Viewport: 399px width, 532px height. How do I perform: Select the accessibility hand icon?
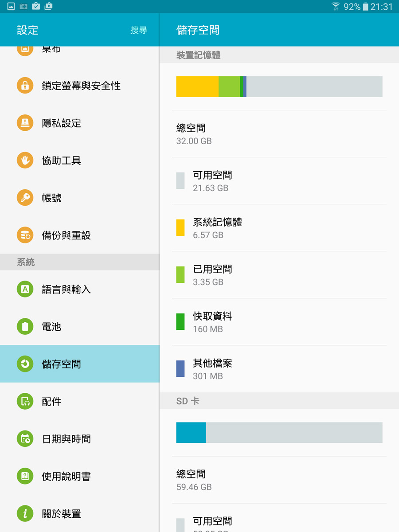(x=25, y=160)
